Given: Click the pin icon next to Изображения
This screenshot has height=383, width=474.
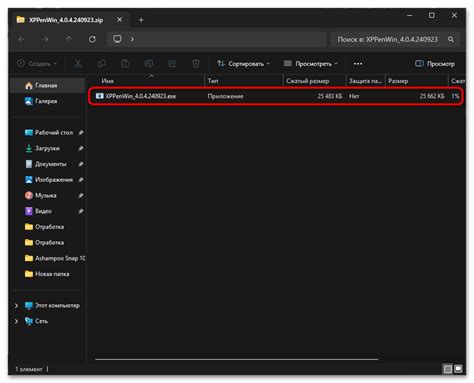Looking at the screenshot, I should tap(81, 180).
